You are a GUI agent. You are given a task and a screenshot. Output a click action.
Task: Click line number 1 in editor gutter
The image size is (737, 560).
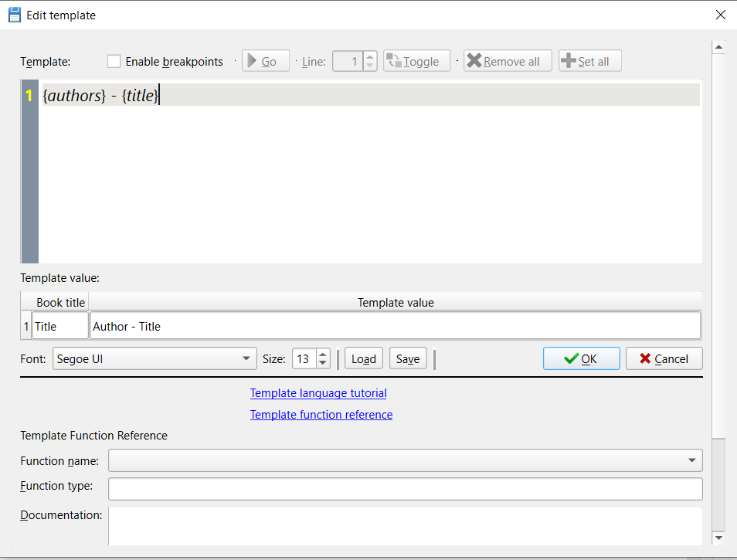click(29, 96)
